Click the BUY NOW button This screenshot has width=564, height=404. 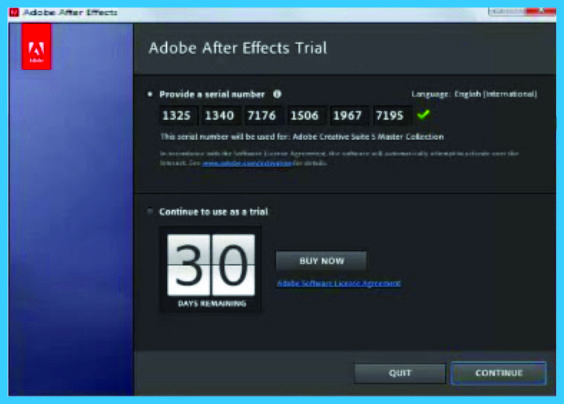(321, 261)
